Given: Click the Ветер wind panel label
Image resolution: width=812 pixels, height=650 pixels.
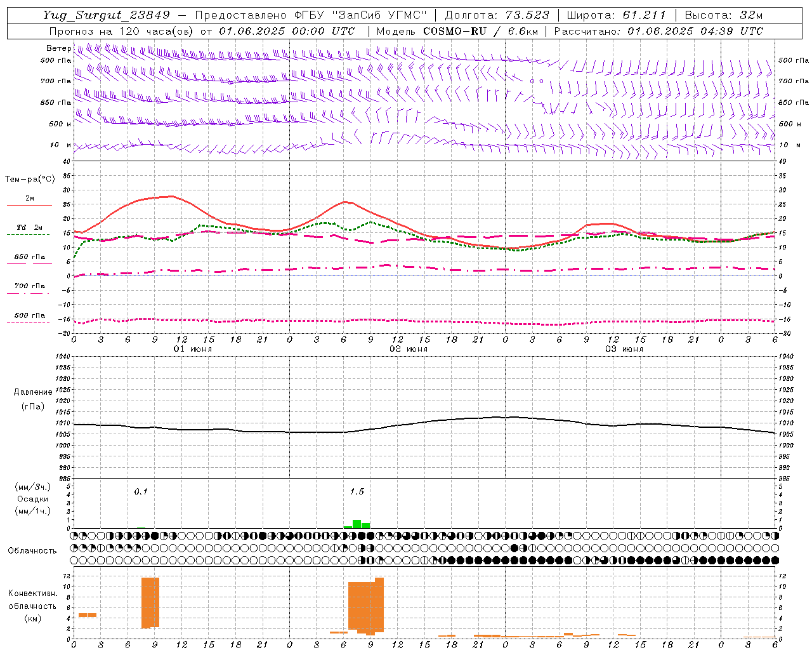Looking at the screenshot, I should 58,48.
